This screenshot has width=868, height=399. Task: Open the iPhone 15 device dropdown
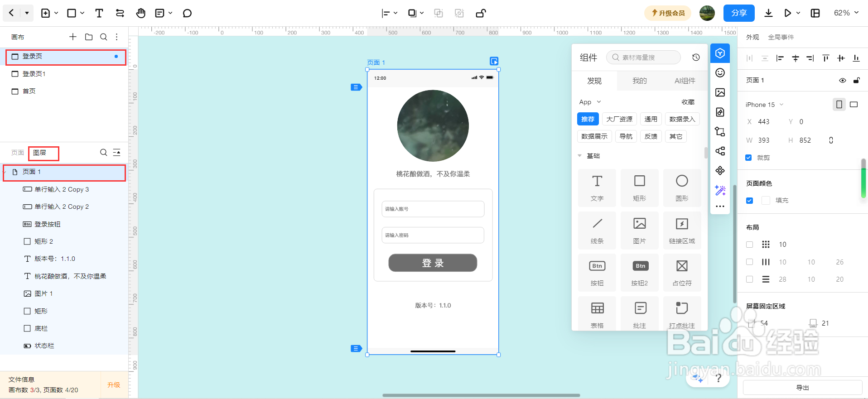(x=764, y=105)
